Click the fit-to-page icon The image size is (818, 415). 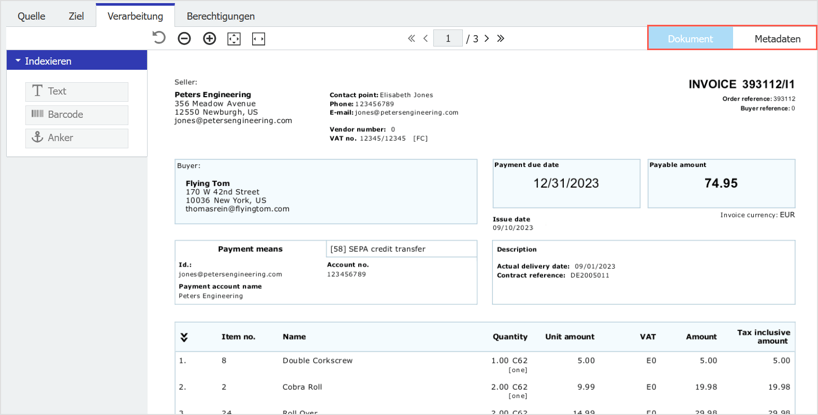(x=234, y=39)
